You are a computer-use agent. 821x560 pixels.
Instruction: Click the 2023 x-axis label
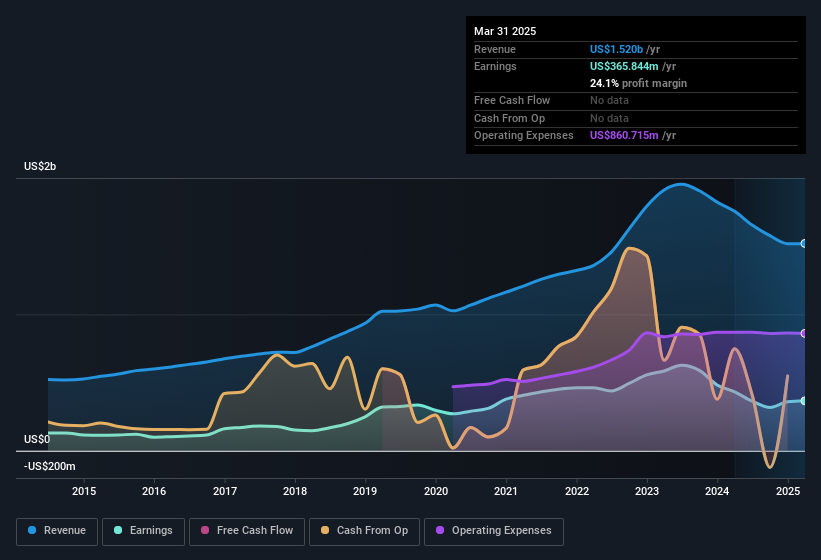pos(647,491)
